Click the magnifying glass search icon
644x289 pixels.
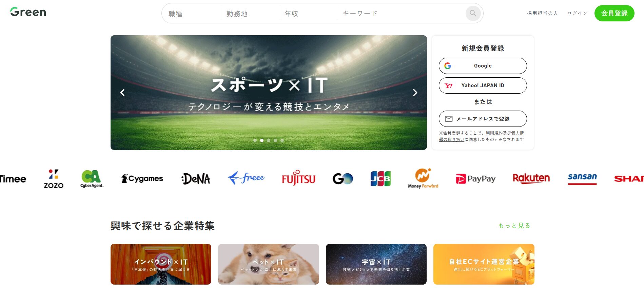pos(473,14)
